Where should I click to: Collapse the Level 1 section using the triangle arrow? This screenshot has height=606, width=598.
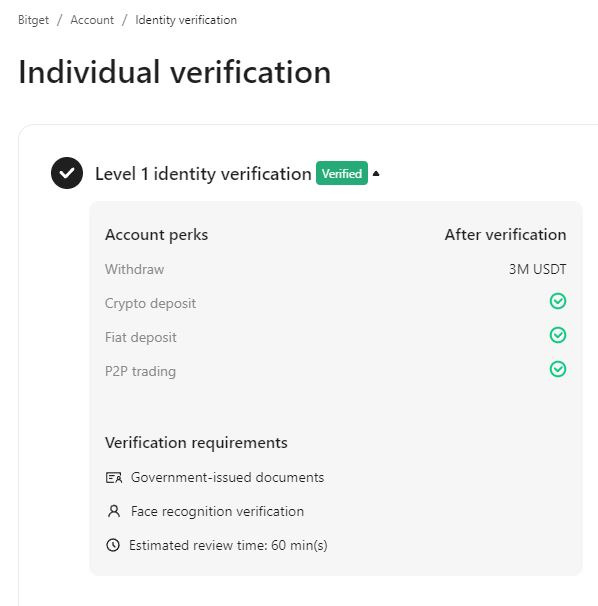(376, 174)
